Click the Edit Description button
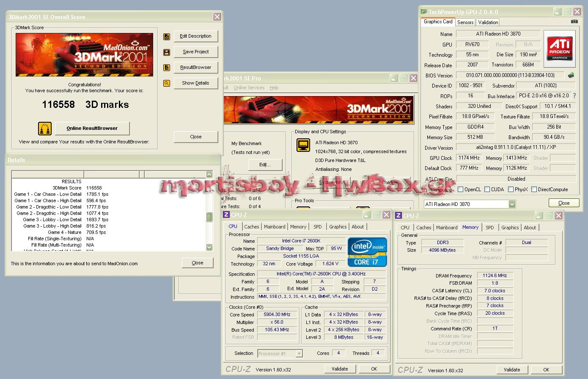 click(195, 36)
